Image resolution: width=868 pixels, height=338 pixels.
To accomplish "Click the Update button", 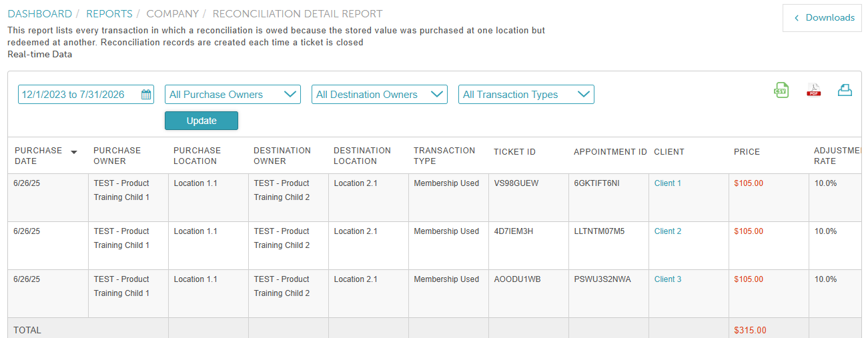I will click(x=201, y=121).
